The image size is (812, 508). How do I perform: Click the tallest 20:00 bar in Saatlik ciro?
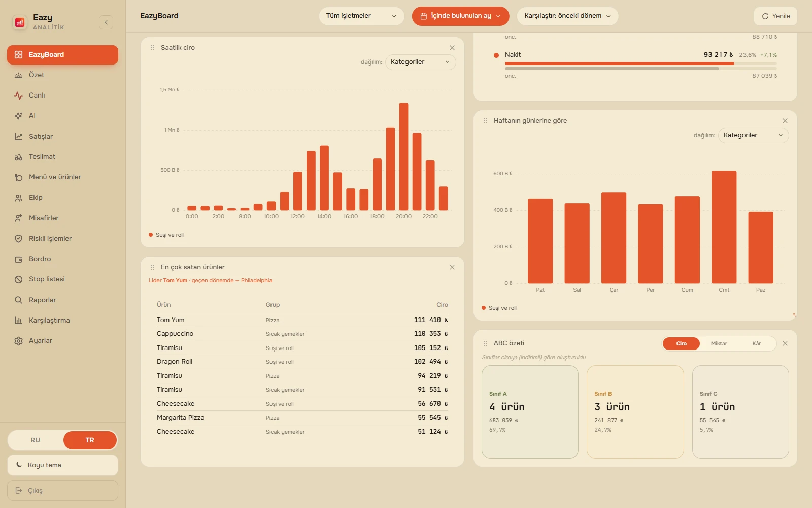pyautogui.click(x=403, y=156)
